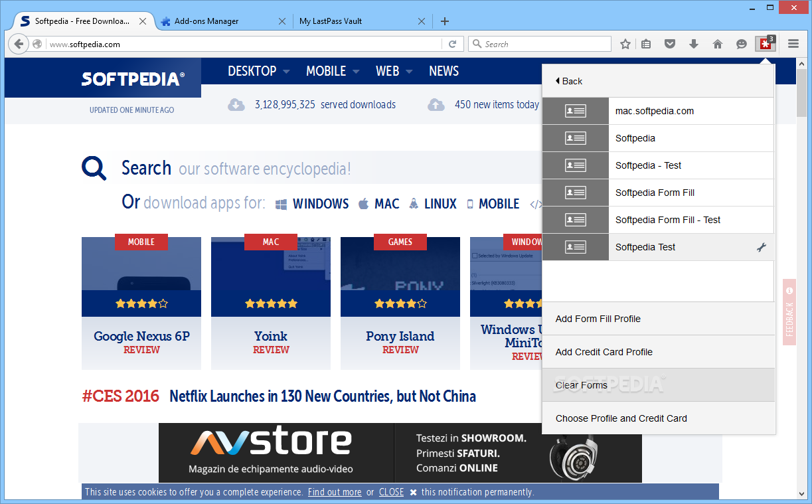Click the CLOSE cookie notification link
The image size is (812, 504).
(392, 492)
